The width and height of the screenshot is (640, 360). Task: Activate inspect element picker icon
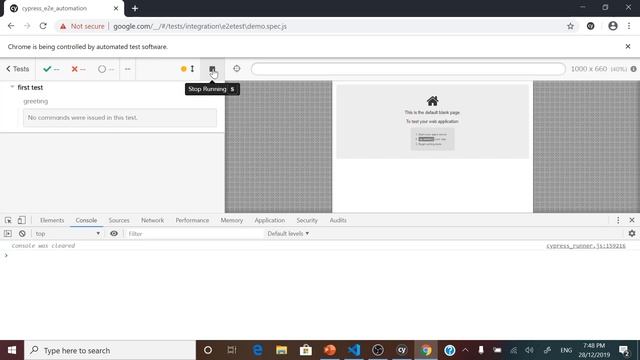8,220
